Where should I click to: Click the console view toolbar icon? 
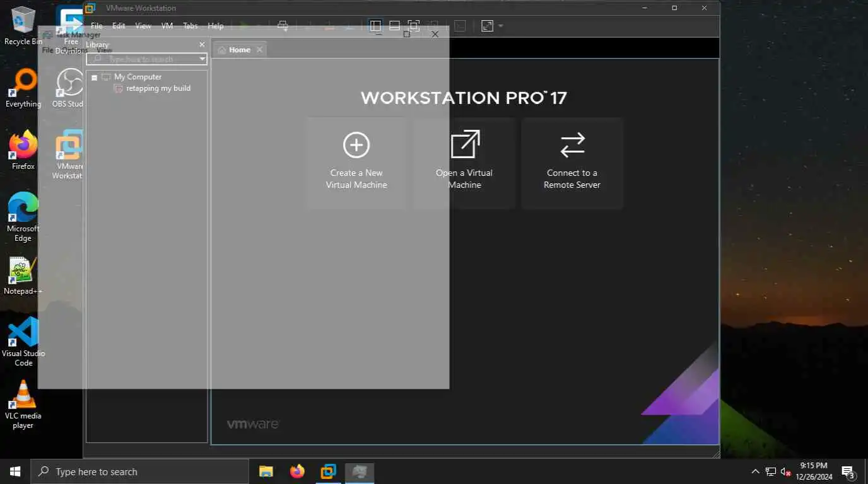460,26
